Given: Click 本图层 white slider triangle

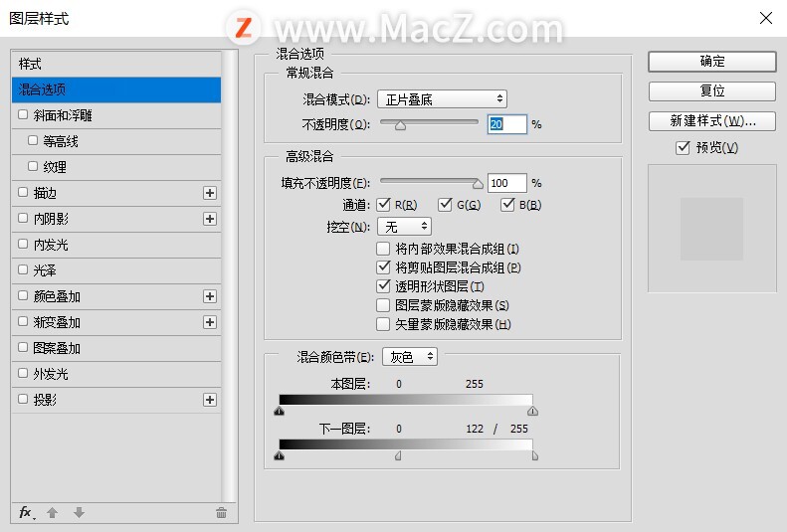Looking at the screenshot, I should tap(532, 411).
